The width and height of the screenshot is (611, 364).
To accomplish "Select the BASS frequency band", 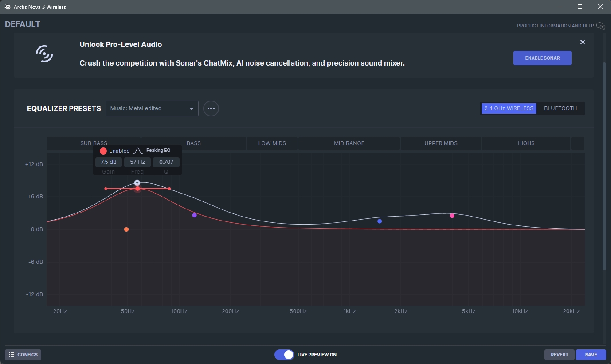I will [x=194, y=143].
